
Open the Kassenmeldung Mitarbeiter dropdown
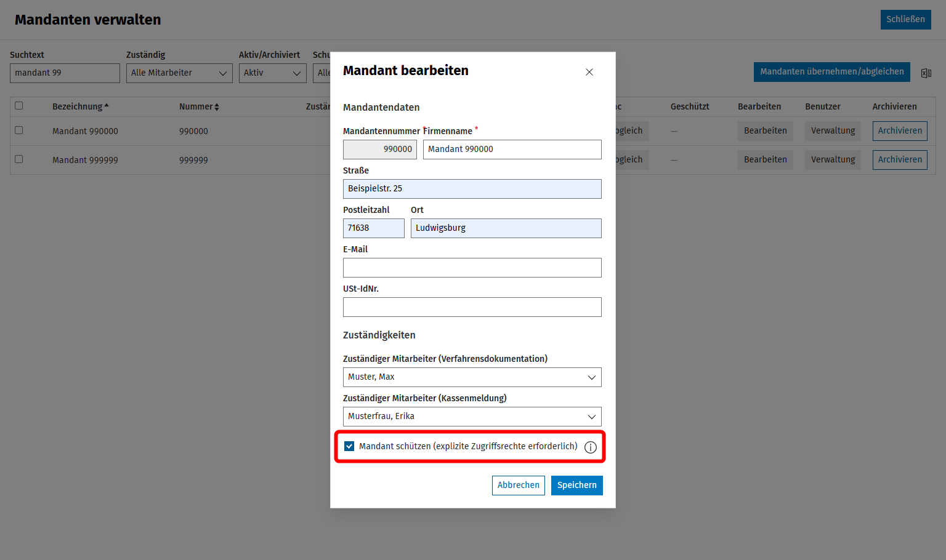click(x=472, y=417)
